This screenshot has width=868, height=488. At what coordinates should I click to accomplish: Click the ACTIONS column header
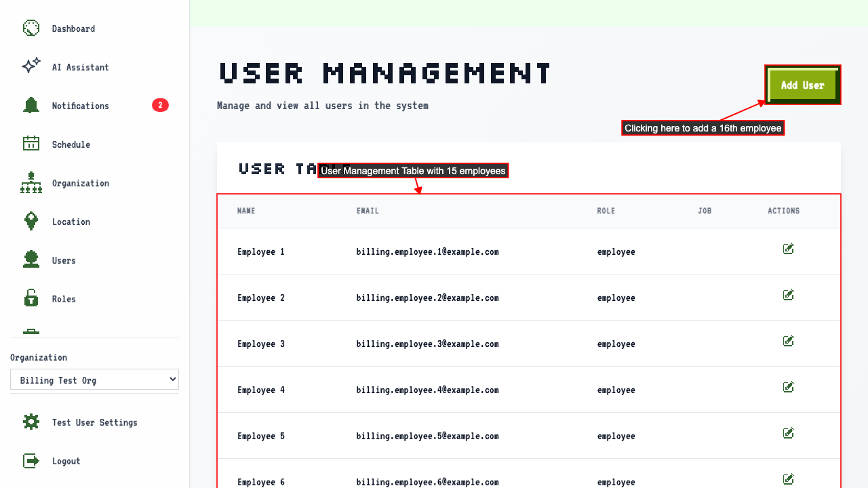coord(784,211)
